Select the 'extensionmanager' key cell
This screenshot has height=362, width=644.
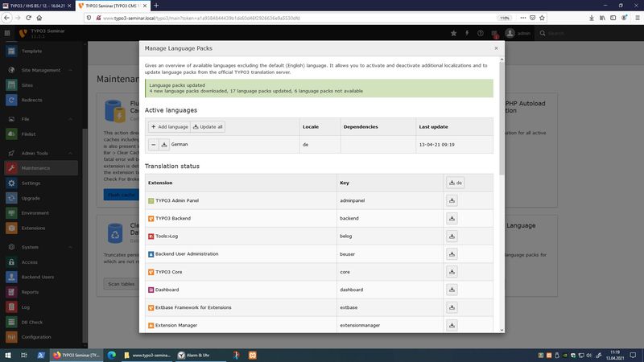click(x=390, y=325)
